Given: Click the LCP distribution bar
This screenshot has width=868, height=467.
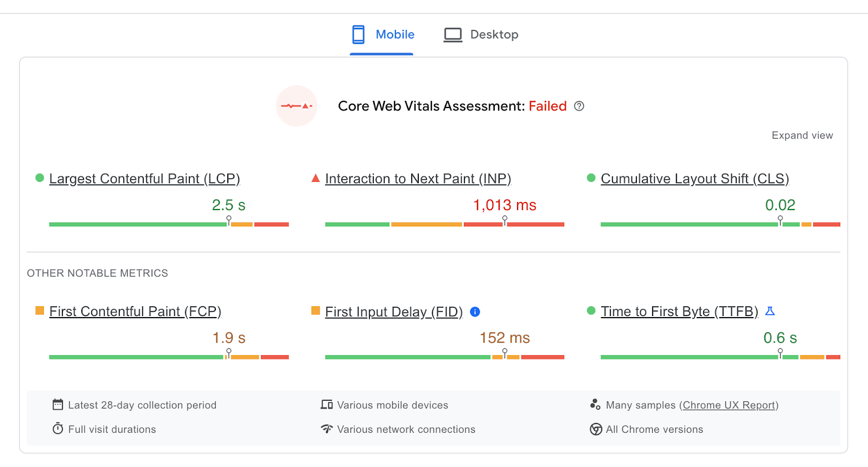Looking at the screenshot, I should 169,224.
